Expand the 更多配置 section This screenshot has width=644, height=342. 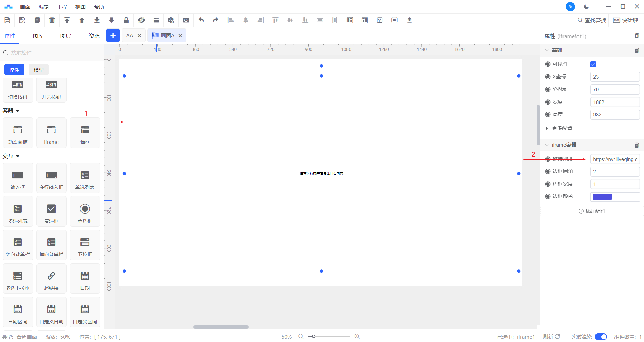click(562, 128)
